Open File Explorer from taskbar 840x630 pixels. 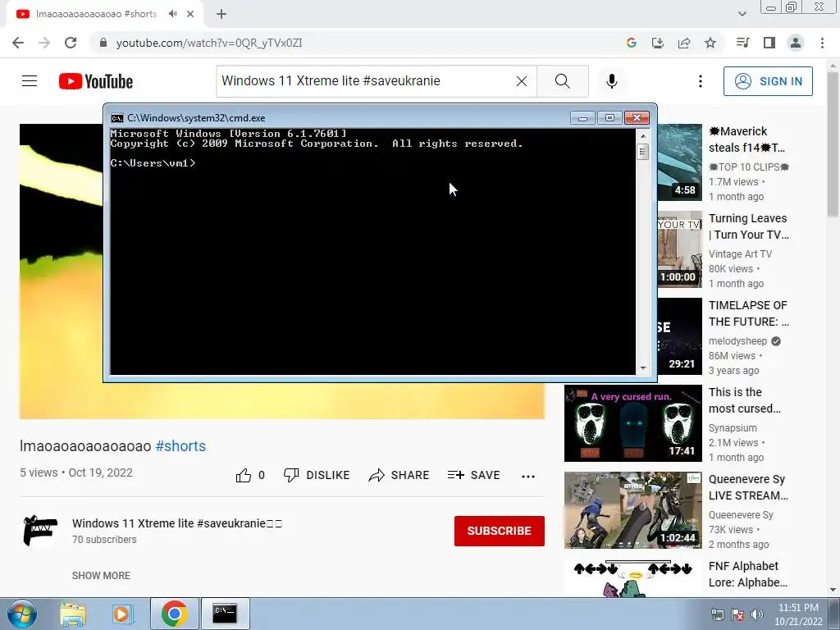point(73,614)
